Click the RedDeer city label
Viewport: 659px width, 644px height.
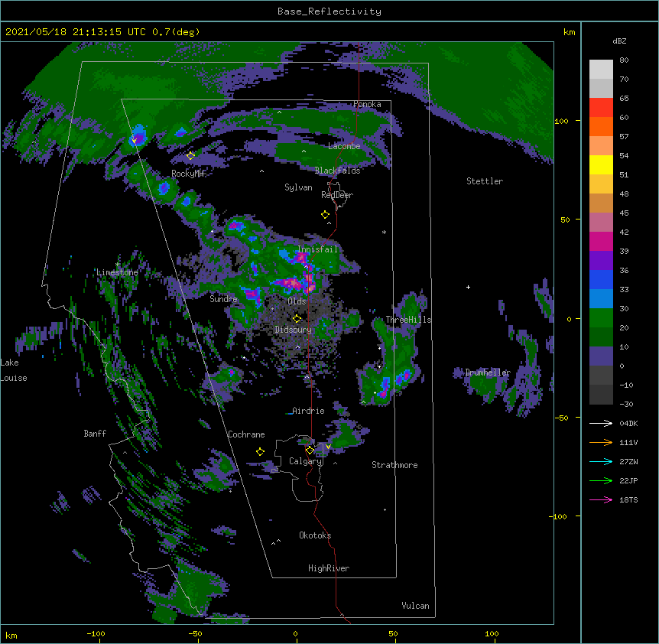click(337, 195)
